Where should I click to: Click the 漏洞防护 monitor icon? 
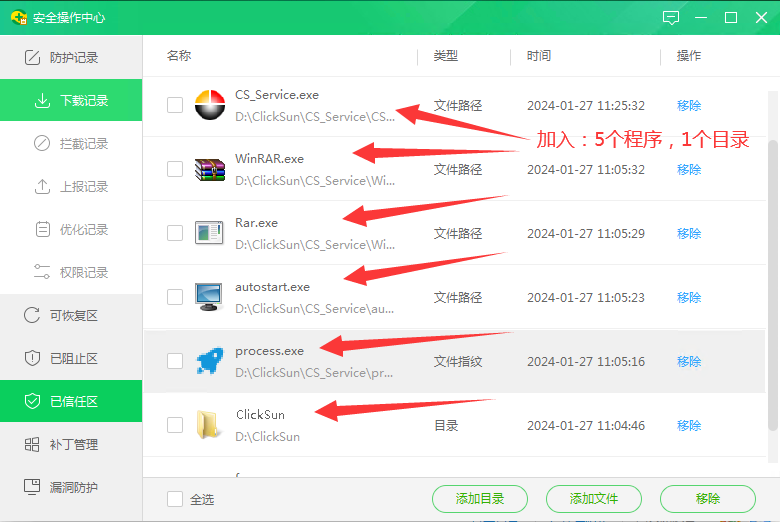[32, 487]
